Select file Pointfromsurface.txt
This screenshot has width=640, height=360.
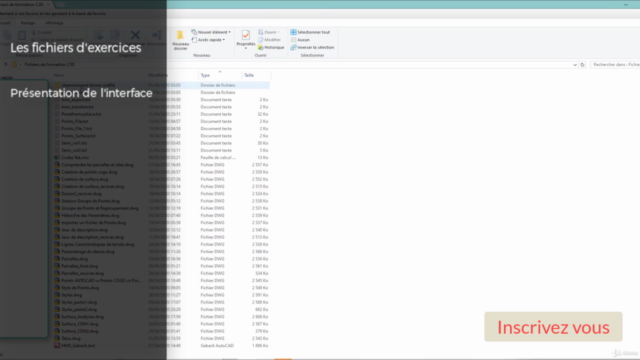click(81, 114)
